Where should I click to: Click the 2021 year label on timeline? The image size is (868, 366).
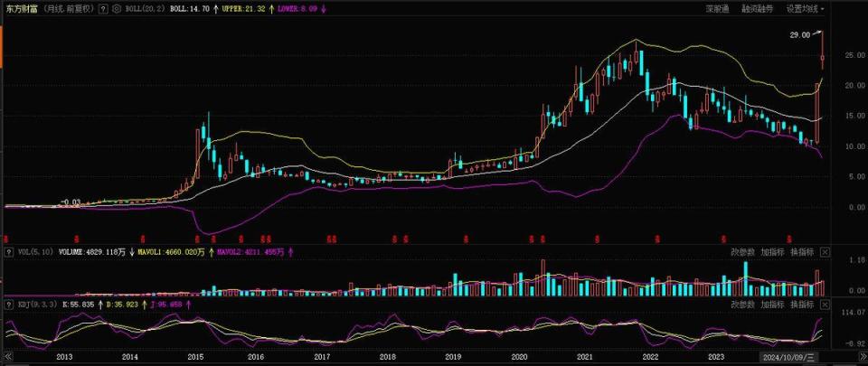[585, 356]
